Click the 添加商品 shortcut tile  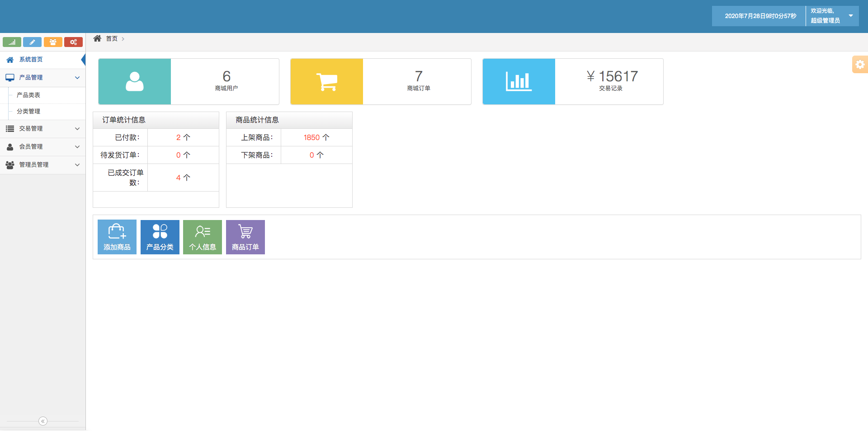117,237
